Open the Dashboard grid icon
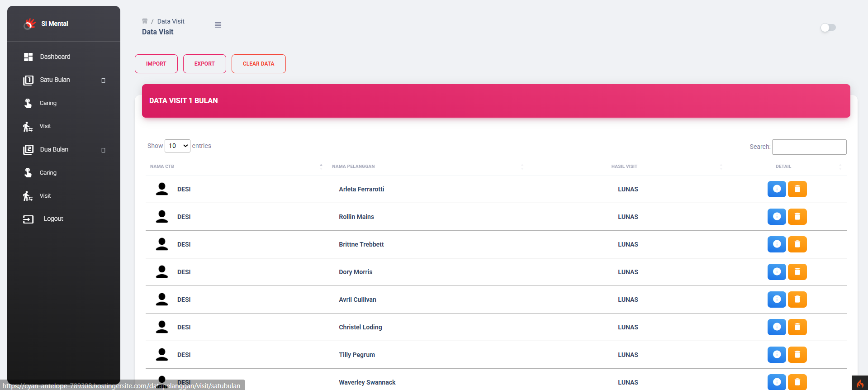The image size is (868, 390). (x=28, y=57)
